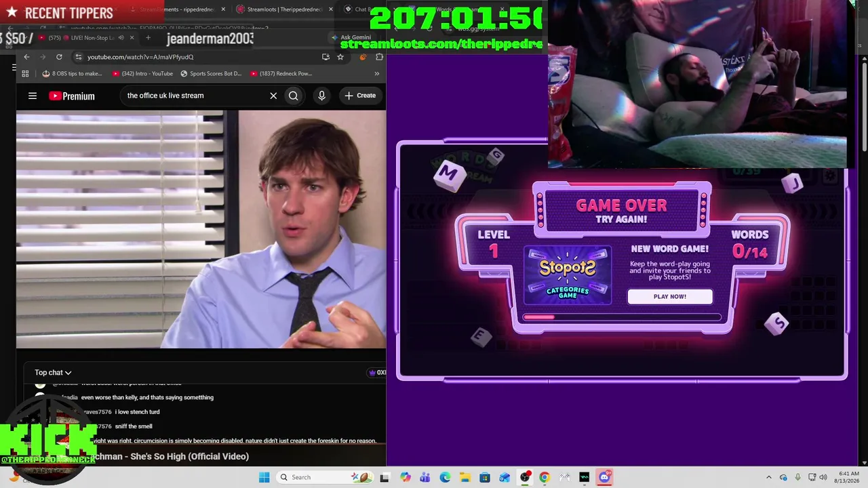Screen dimensions: 868x488
Task: Open the '(342) Intro - YouTube' bookmark
Action: coord(142,73)
